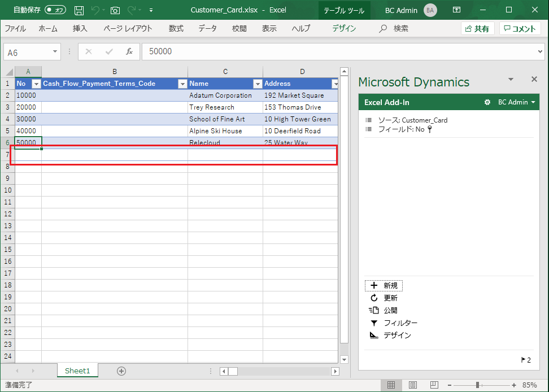
Task: Open the 数式 ribbon tab
Action: click(176, 28)
